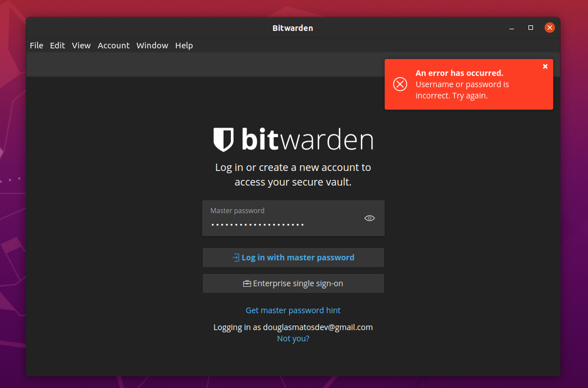
Task: Click the Not you? link
Action: [293, 338]
